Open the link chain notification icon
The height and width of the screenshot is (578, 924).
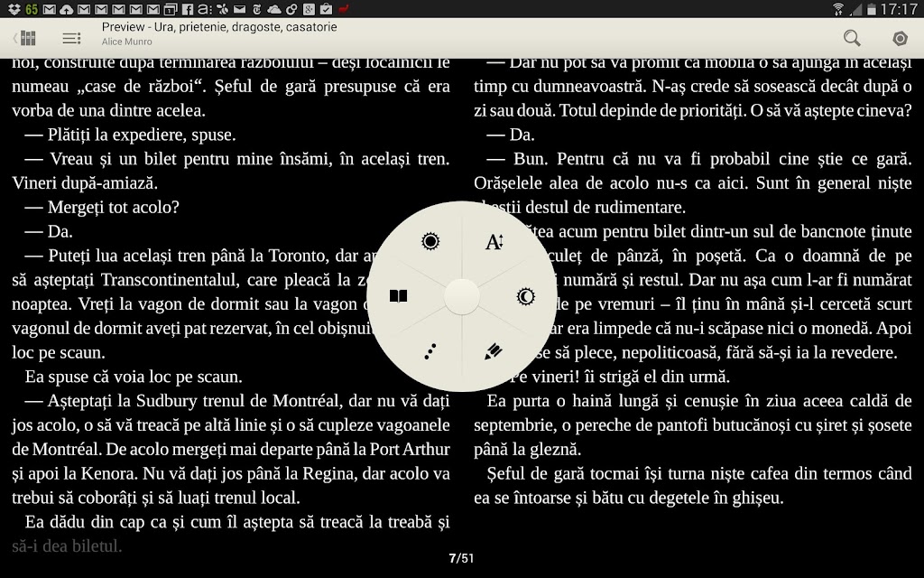coord(291,9)
